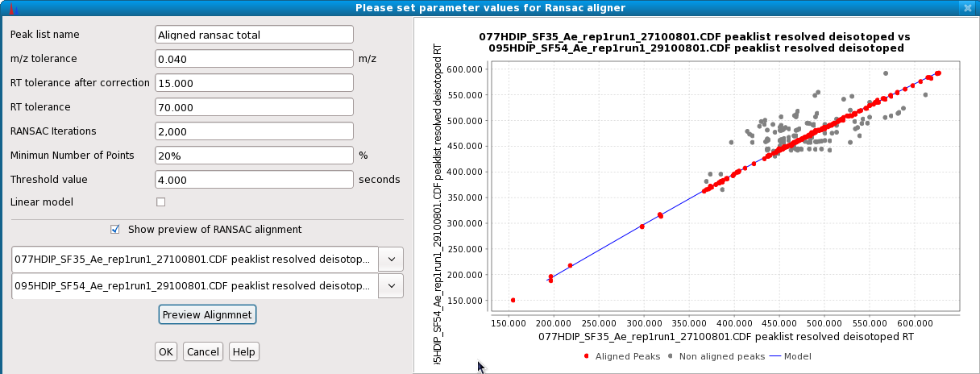Screen dimensions: 980x374
Task: Click the Minimun Number of Points field
Action: (254, 155)
